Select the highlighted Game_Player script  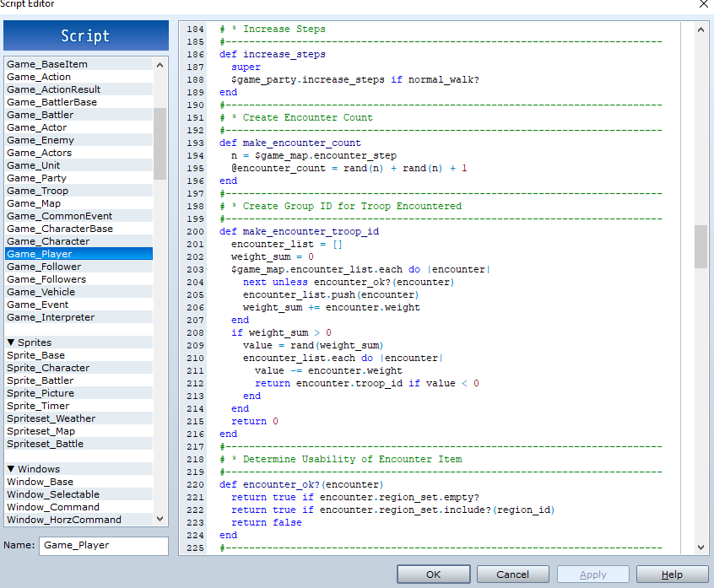tap(79, 254)
